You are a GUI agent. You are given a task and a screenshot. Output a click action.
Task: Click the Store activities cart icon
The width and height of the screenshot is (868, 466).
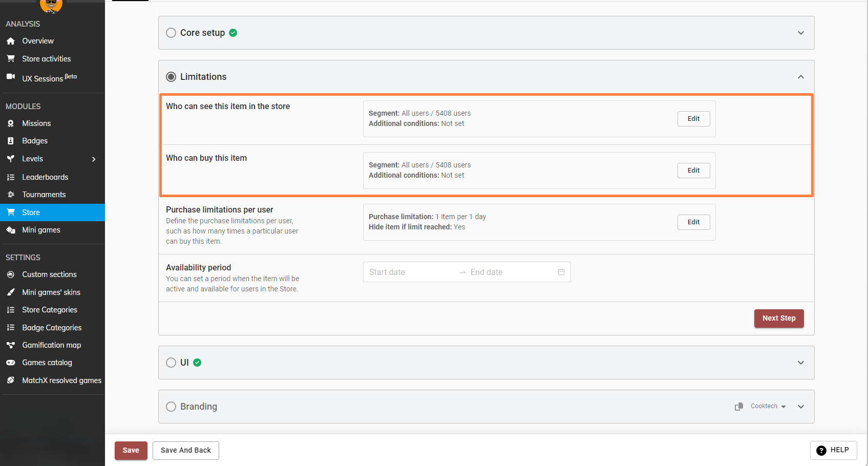[11, 59]
